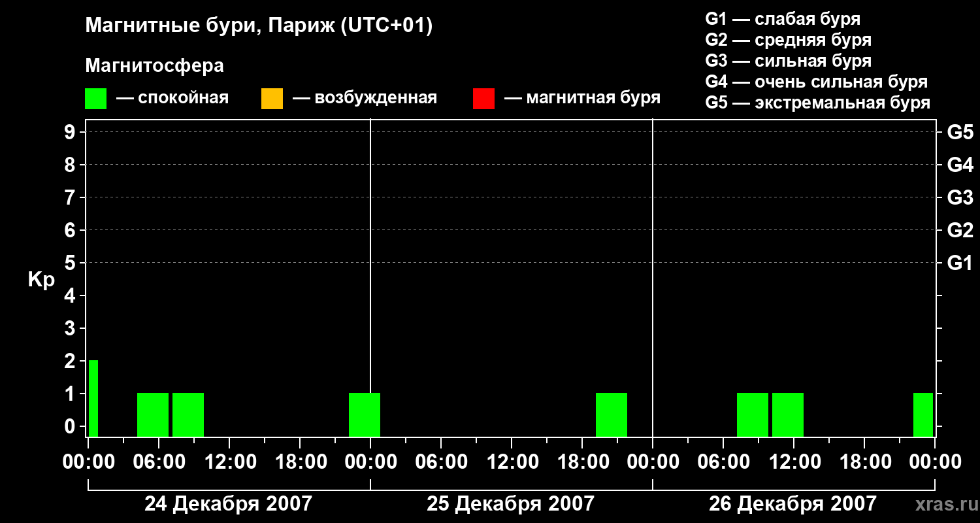
Task: Click the 24 December bar just after 06:00
Action: coord(188,414)
